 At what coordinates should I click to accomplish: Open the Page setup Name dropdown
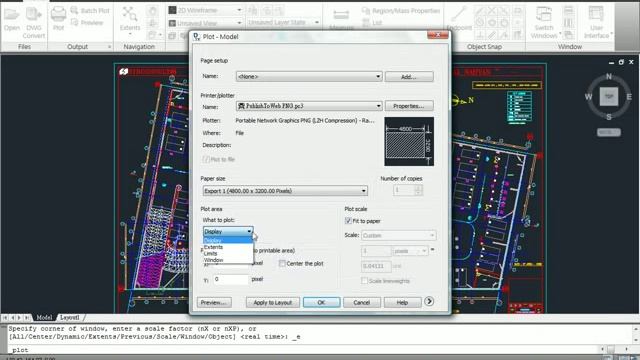coord(309,76)
